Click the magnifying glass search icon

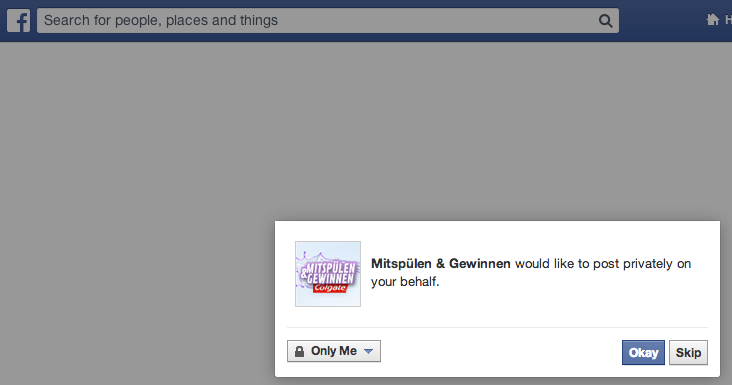pyautogui.click(x=605, y=21)
